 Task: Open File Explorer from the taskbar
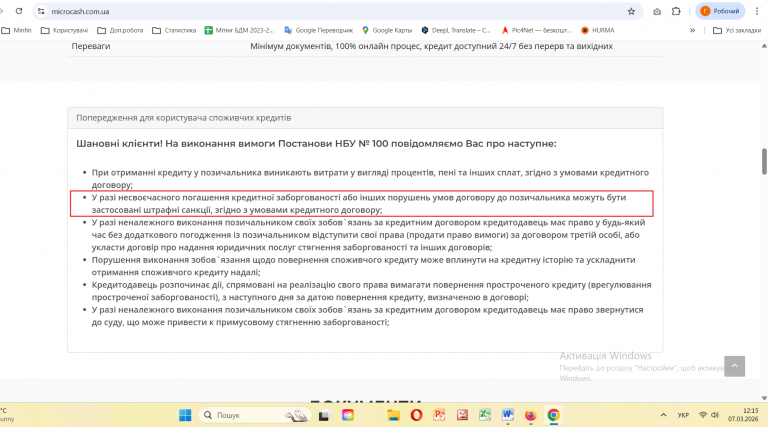click(393, 415)
